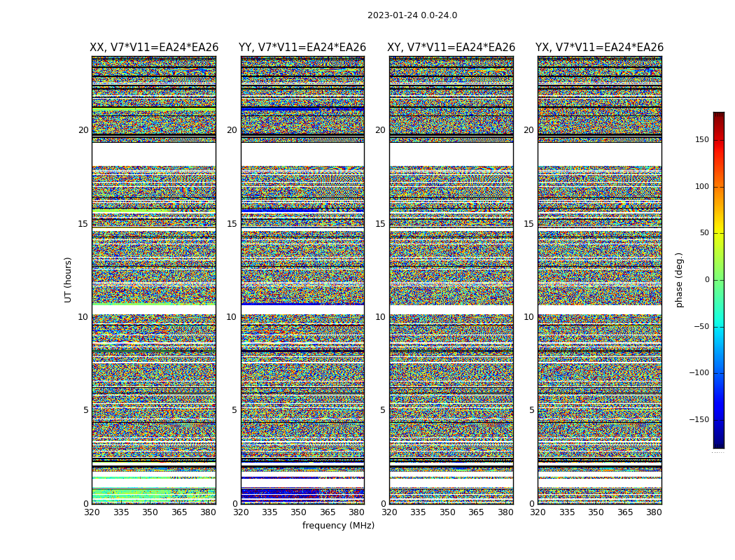Click the white data gap in YX panel near 19 hours
Viewport: 735px width, 560px height.
coord(599,154)
